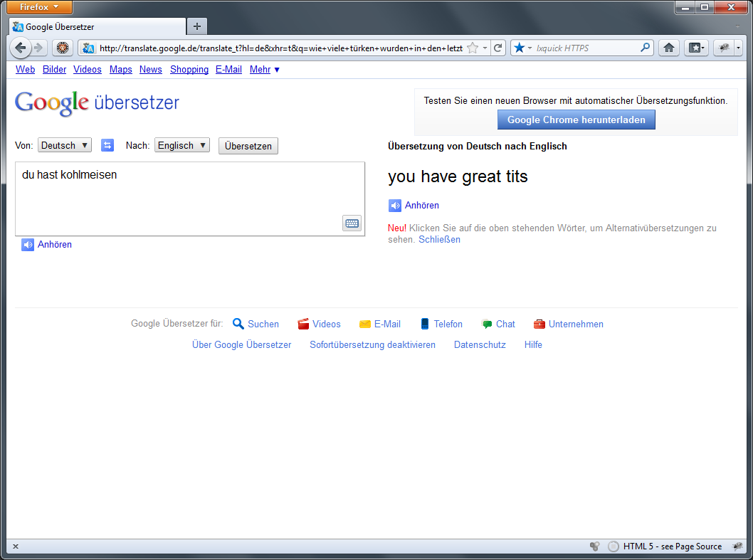Click the translate site icon in address bar
Viewport: 753px width, 560px height.
pos(88,48)
